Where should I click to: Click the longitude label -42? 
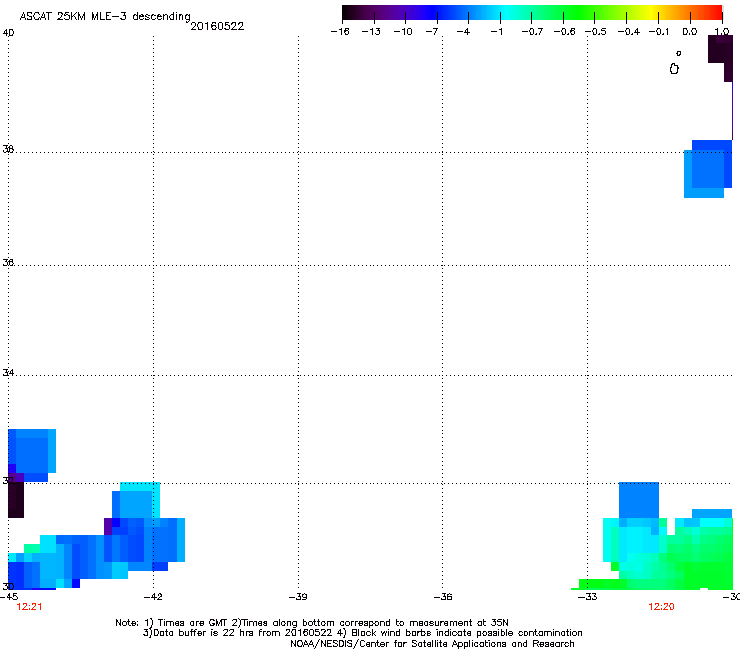coord(153,597)
